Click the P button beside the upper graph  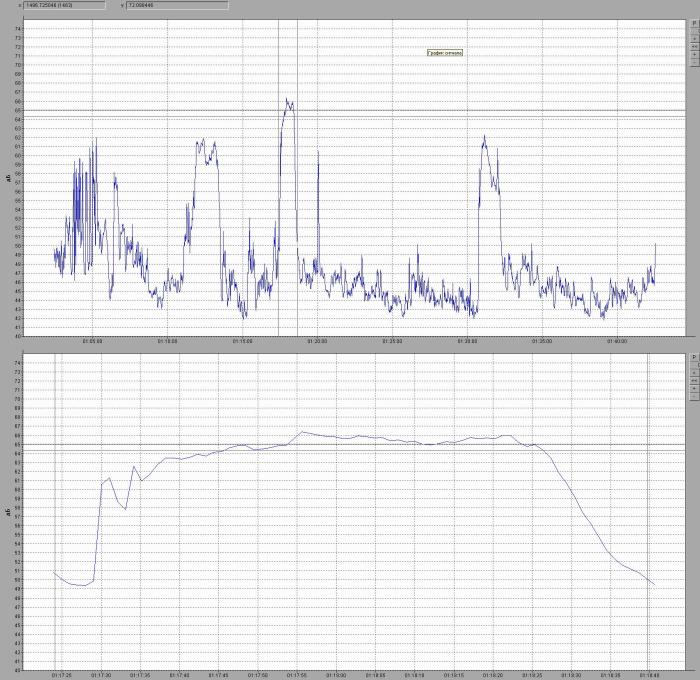694,24
